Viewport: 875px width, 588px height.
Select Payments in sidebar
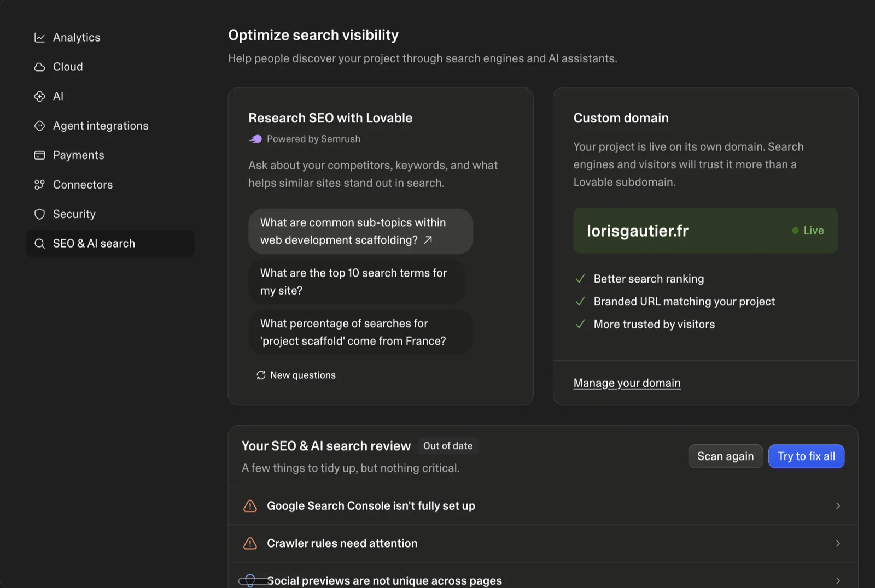point(110,156)
